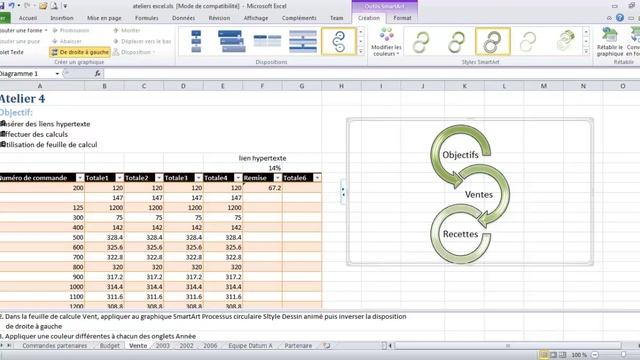Select the staggered boxes layout in Dispositions
The image size is (640, 360).
coord(231,42)
